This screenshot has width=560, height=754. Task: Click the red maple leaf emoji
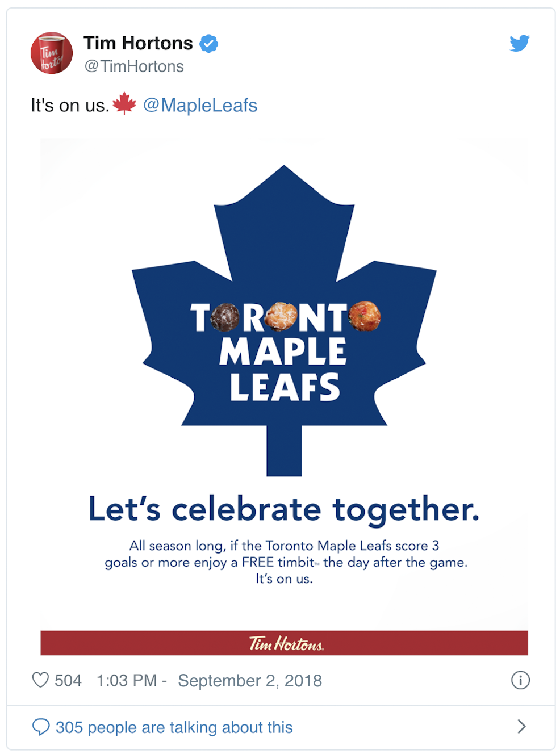tap(124, 104)
